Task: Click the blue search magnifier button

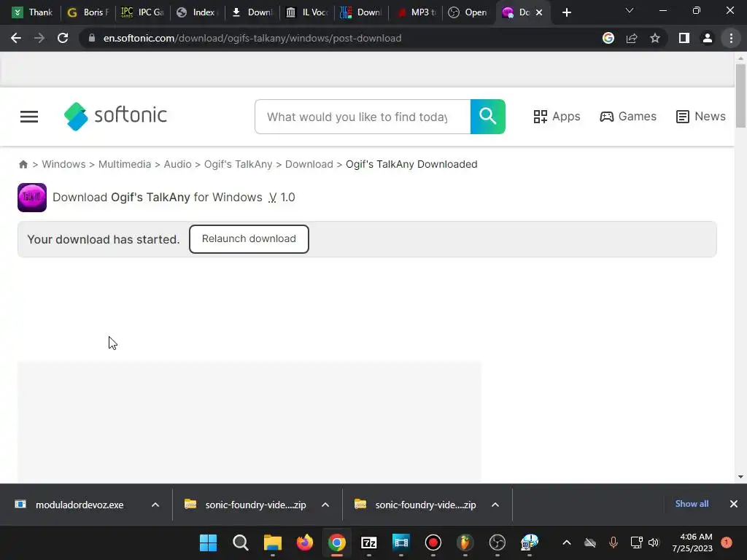Action: click(488, 117)
